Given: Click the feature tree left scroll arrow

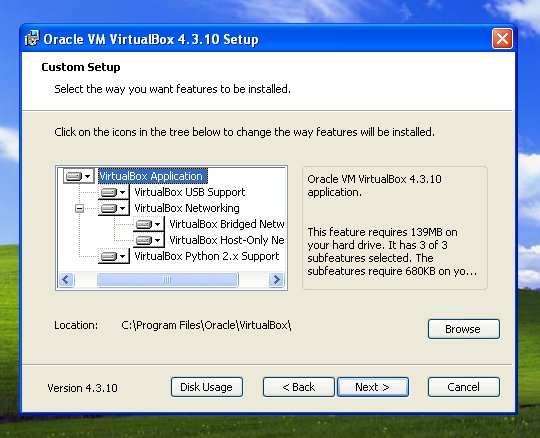Looking at the screenshot, I should click(66, 279).
